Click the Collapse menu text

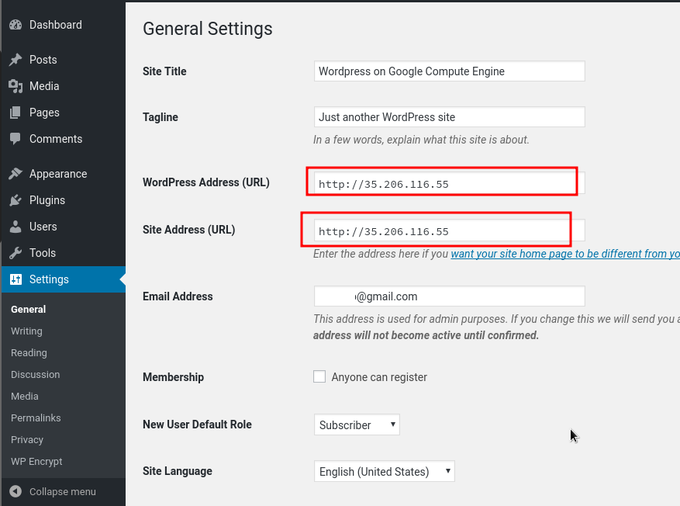[62, 491]
